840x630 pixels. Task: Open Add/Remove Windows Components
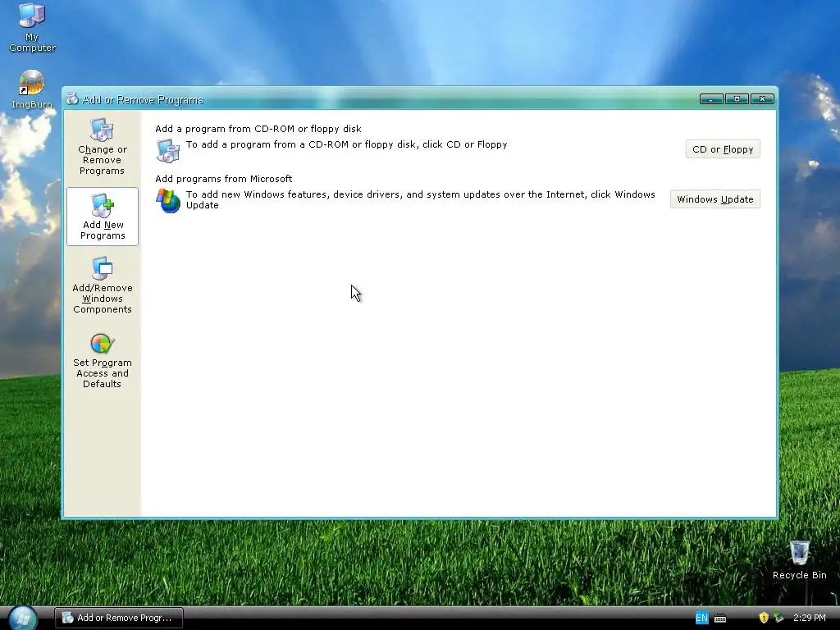click(102, 285)
